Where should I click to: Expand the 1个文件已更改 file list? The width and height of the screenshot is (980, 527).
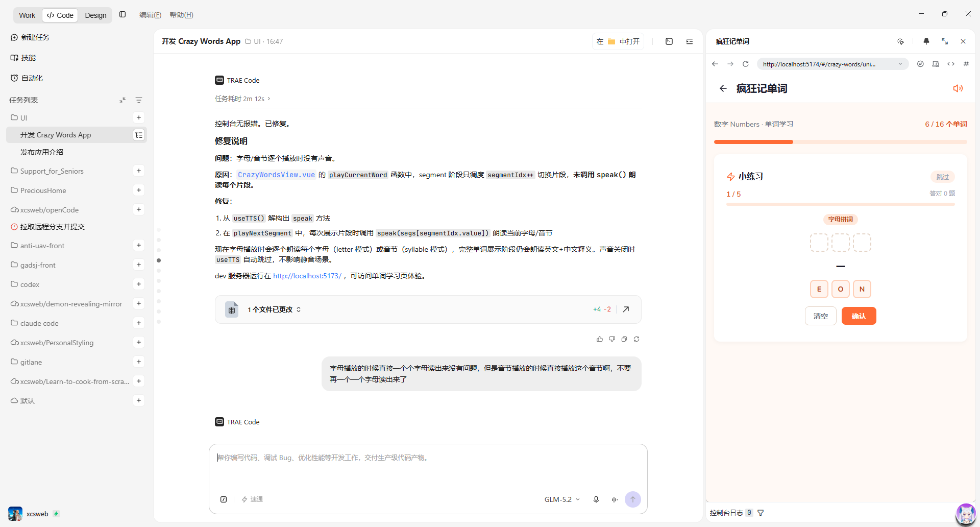pyautogui.click(x=274, y=309)
